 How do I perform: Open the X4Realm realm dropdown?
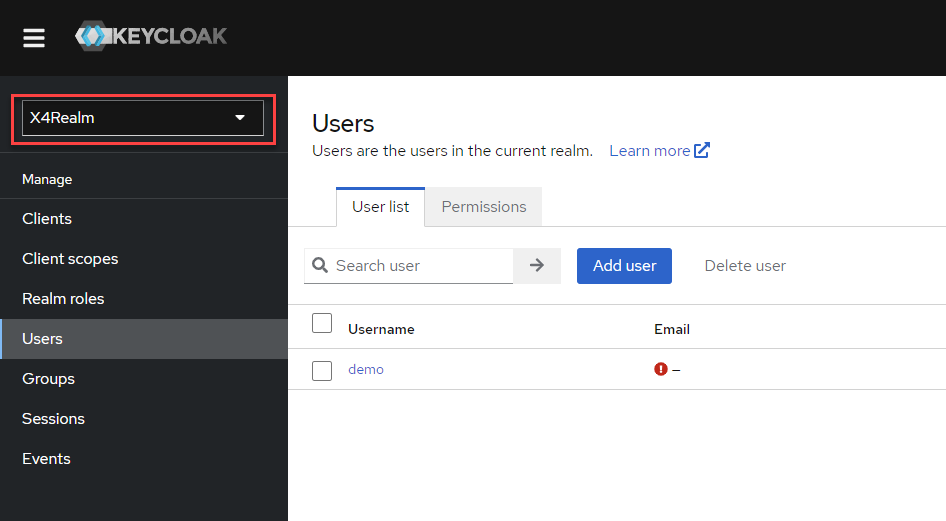click(x=142, y=118)
